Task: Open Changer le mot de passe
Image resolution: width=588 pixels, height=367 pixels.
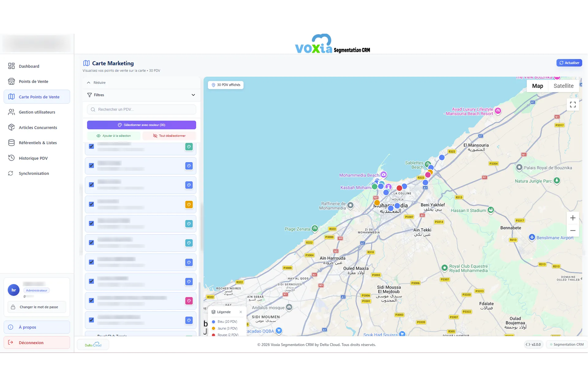Action: pyautogui.click(x=37, y=307)
